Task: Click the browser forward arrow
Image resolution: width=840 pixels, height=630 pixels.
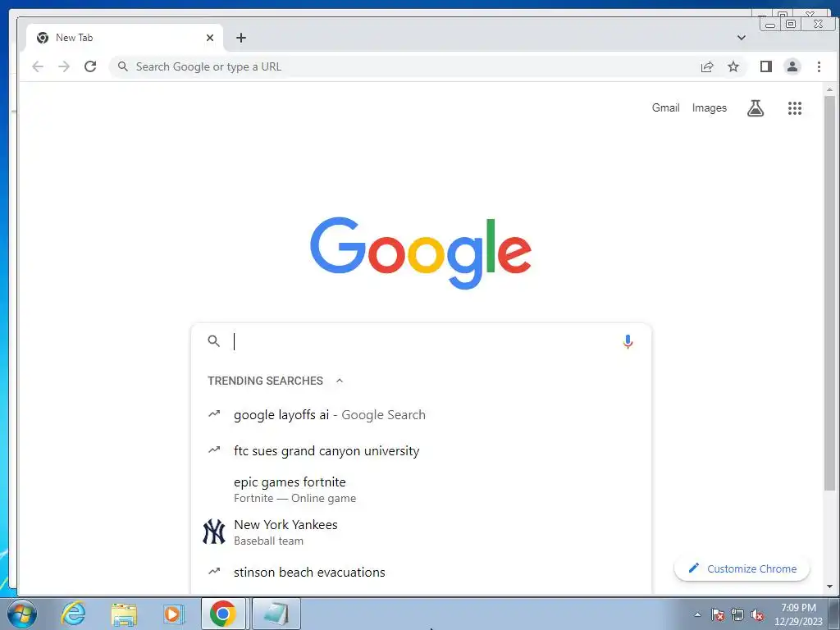Action: (x=64, y=66)
